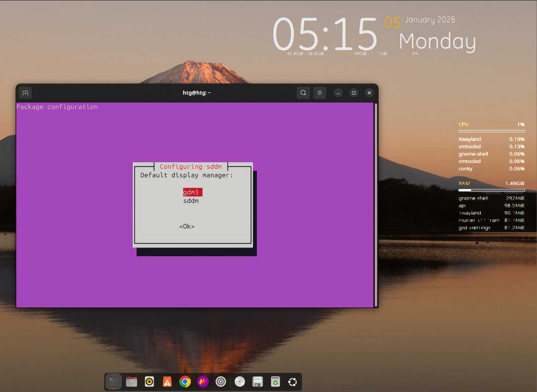
Task: Click Ok to confirm the display manager choice
Action: (x=187, y=226)
